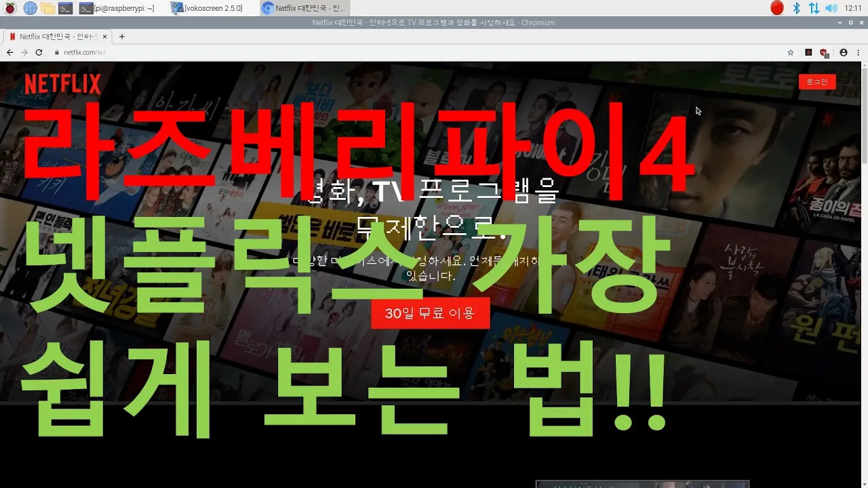
Task: Switch to the pi@raspberrypi terminal window
Action: coord(117,8)
